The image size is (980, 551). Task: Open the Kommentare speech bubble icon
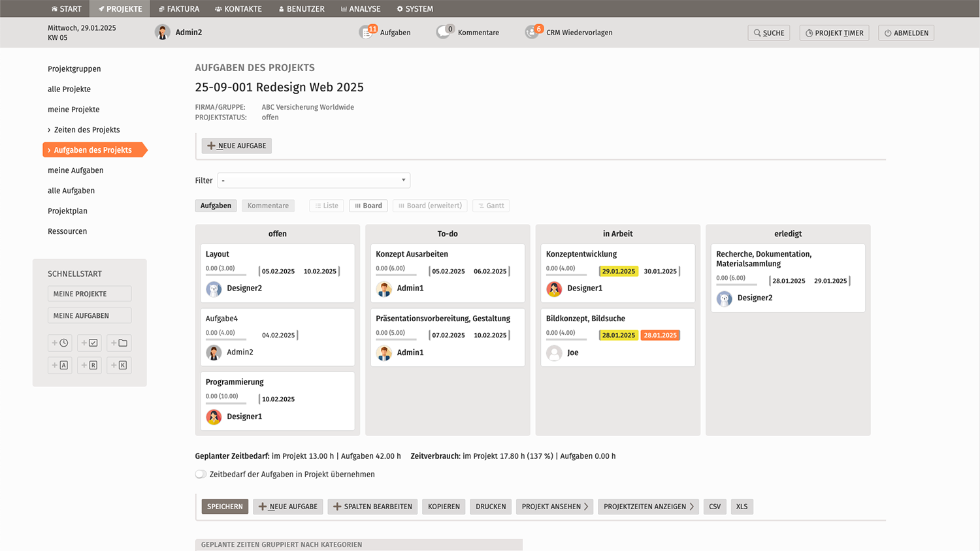point(444,32)
